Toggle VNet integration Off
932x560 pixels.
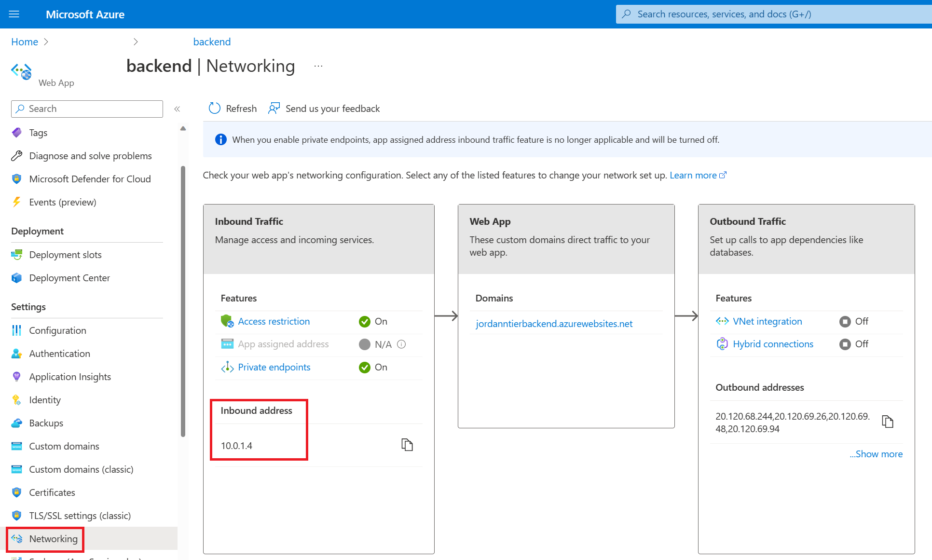[845, 322]
